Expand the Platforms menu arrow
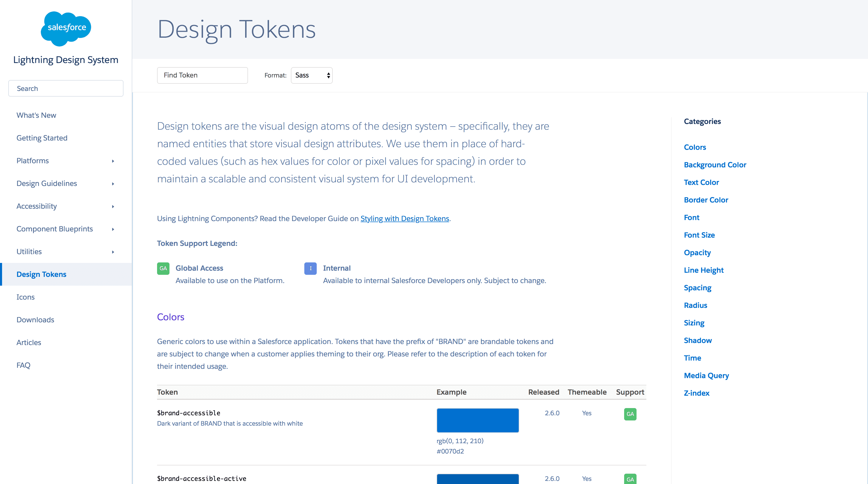This screenshot has width=868, height=484. 113,161
